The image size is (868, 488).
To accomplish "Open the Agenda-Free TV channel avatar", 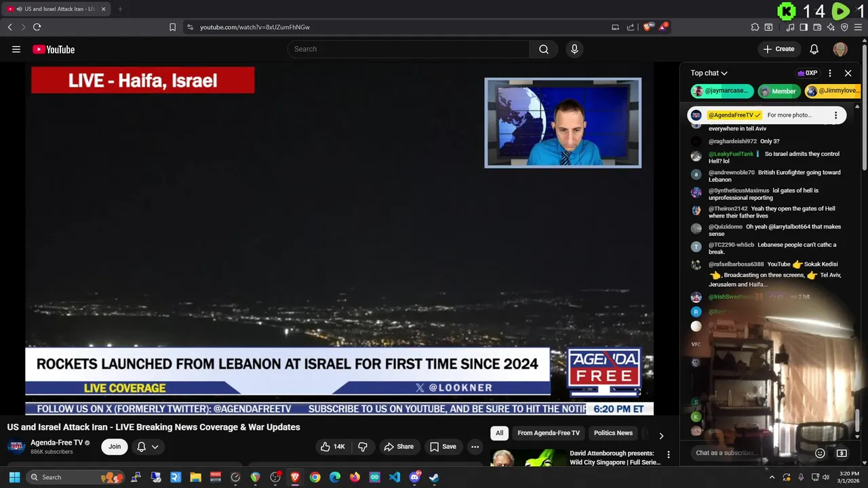I will [16, 447].
